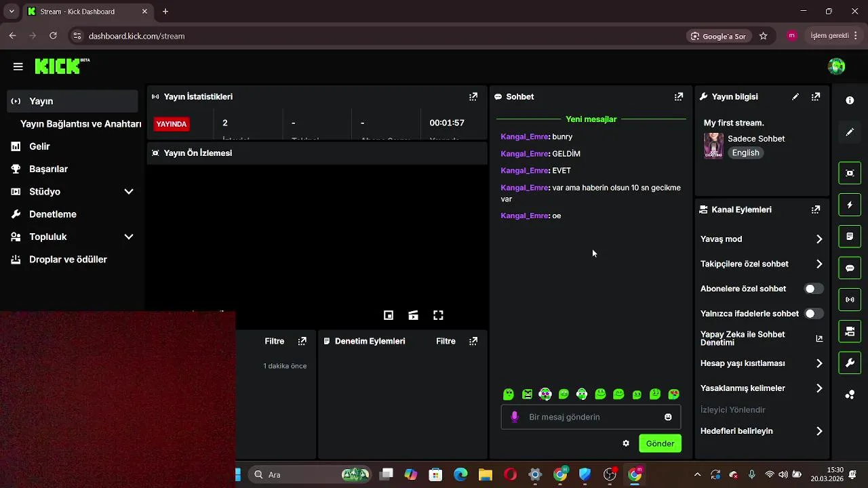Toggle lightning bolt widget in the right sidebar
This screenshot has width=868, height=488.
(850, 205)
